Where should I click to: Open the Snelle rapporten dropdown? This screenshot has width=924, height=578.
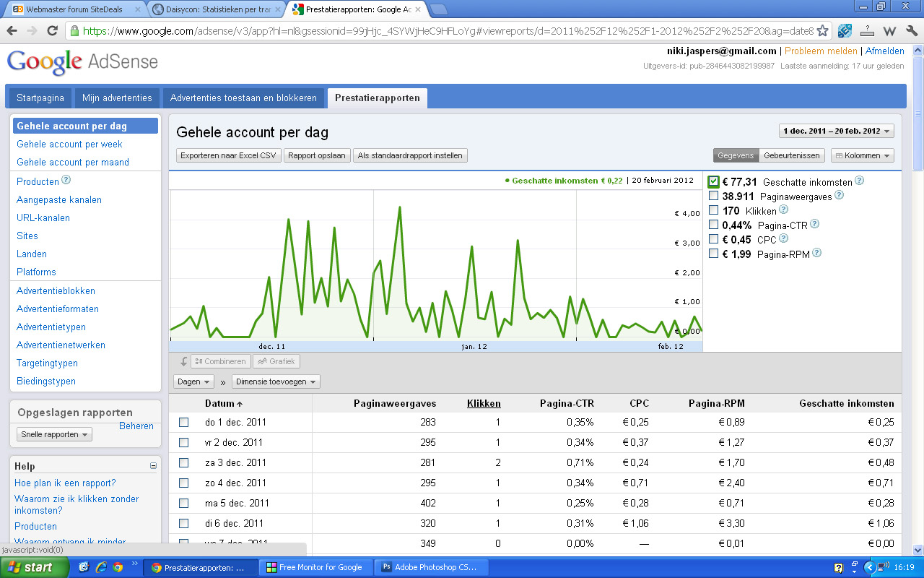click(55, 434)
